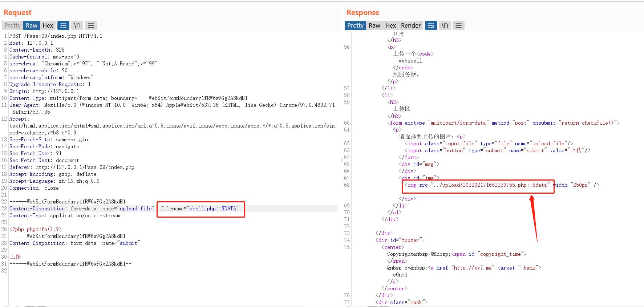Open the Response panel hamburger options menu
The height and width of the screenshot is (307, 644).
click(x=459, y=25)
